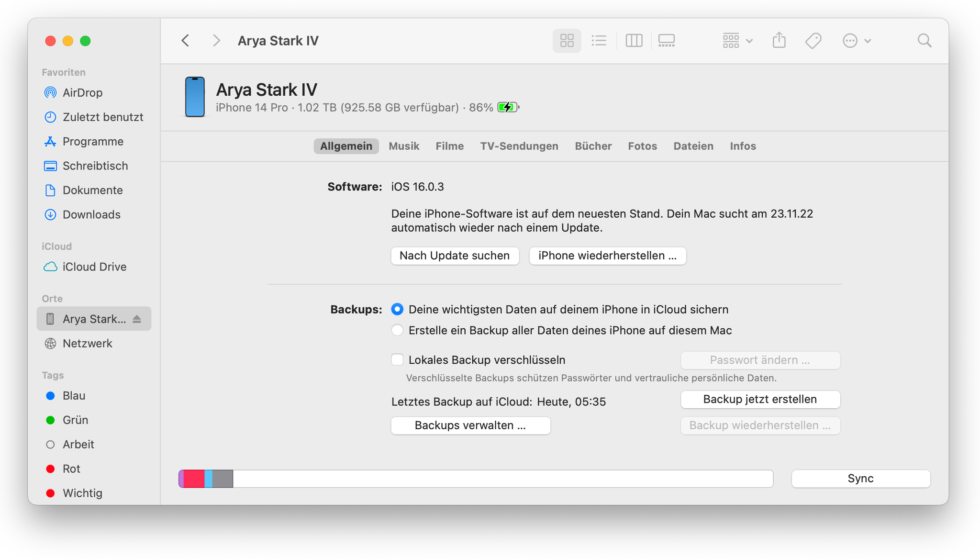Open search with magnifying glass icon
The width and height of the screenshot is (980, 558).
pos(924,41)
